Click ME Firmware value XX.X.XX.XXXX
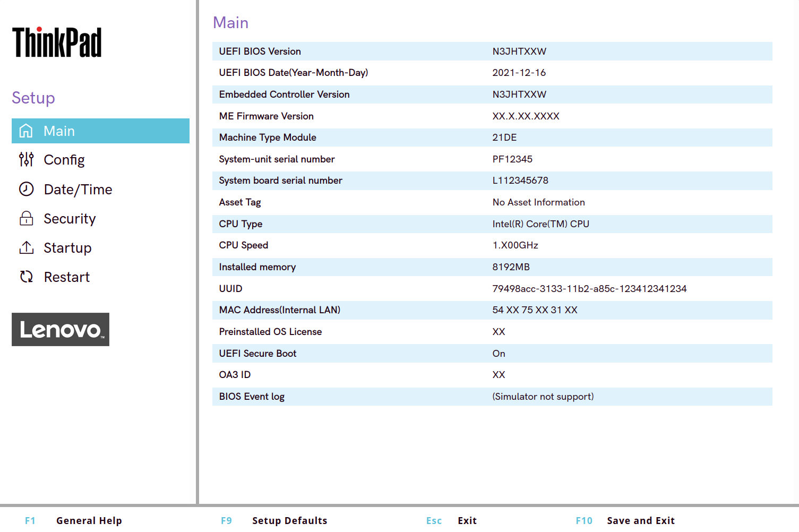The width and height of the screenshot is (799, 532). click(526, 116)
